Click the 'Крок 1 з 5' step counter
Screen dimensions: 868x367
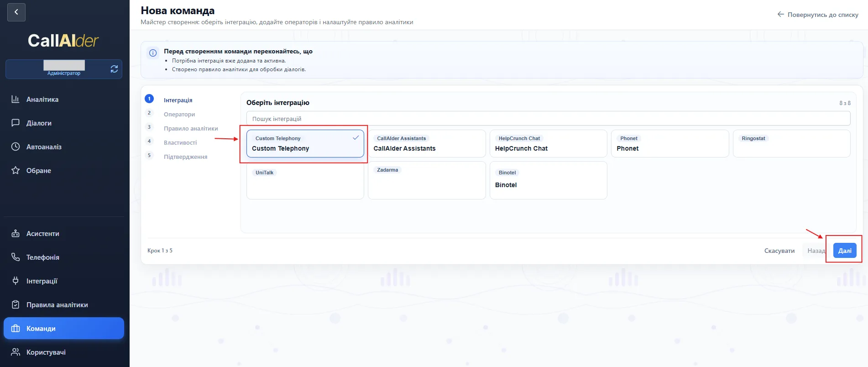pyautogui.click(x=160, y=251)
